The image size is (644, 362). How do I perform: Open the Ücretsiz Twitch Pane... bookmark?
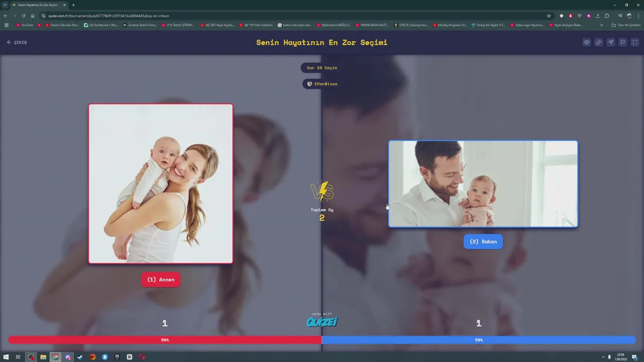pyautogui.click(x=140, y=25)
